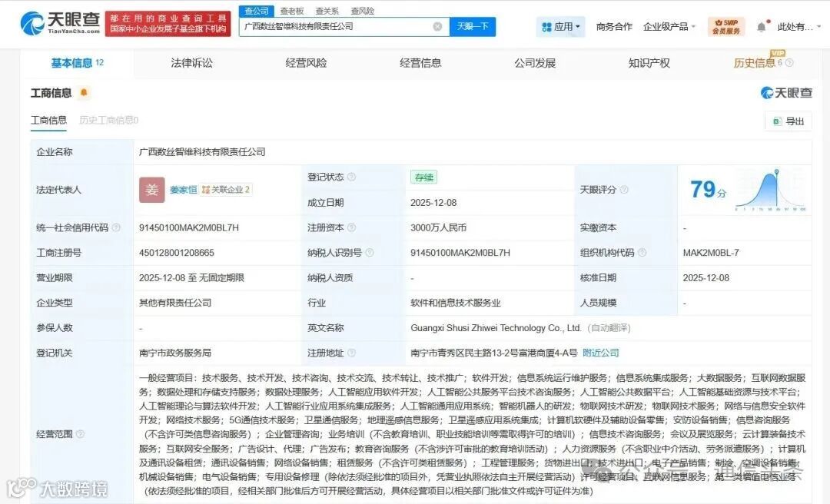
Task: Click the help icon beside 经营范围
Action: (80, 434)
